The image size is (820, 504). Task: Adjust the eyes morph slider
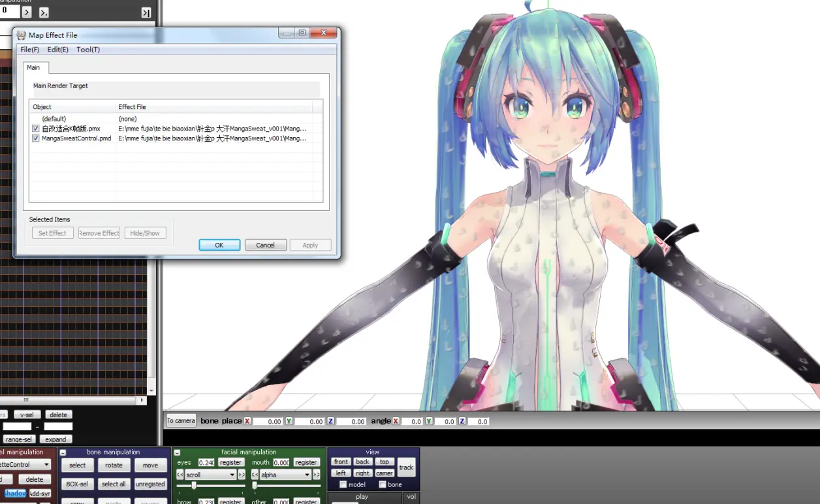(x=194, y=485)
